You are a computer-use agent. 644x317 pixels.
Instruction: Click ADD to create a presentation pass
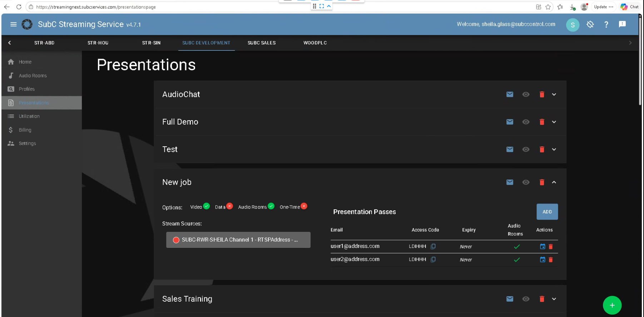(547, 212)
